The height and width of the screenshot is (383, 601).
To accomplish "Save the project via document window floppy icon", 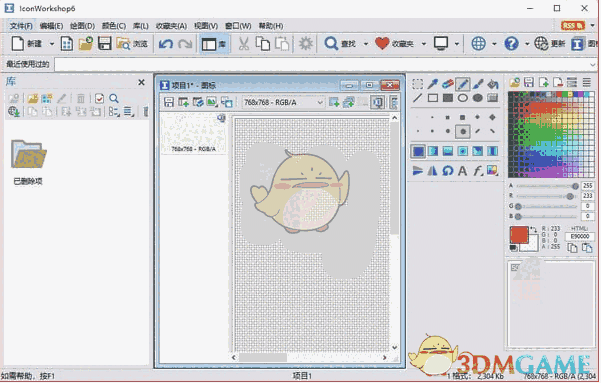I will click(169, 102).
